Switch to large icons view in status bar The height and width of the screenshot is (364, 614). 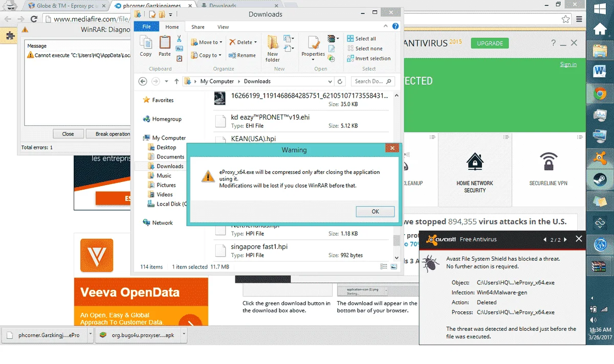[393, 267]
